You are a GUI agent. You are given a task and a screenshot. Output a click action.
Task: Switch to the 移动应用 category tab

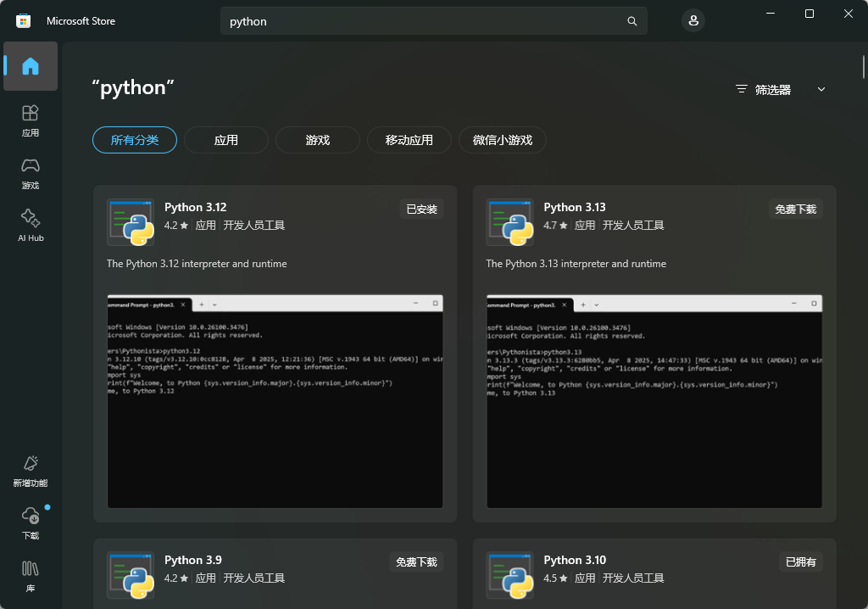(409, 140)
